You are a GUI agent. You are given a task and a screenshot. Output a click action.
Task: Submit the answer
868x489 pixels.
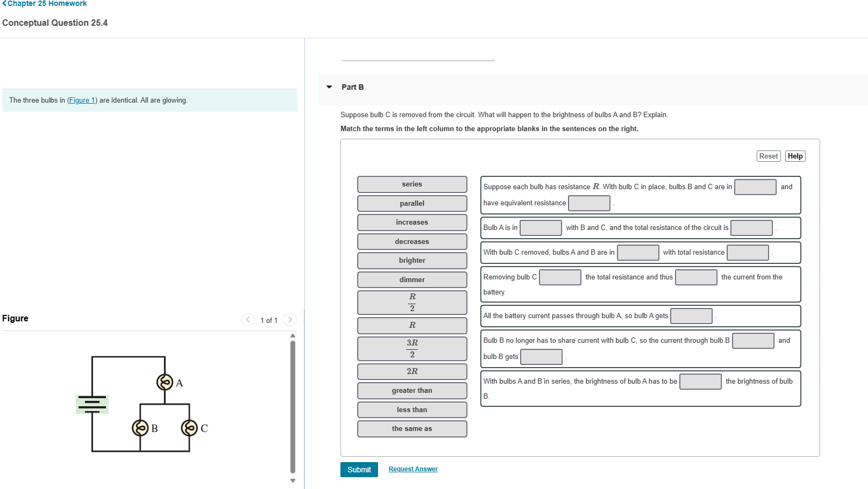tap(359, 469)
